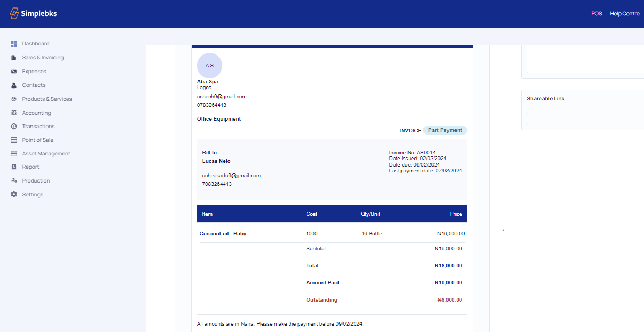Click the Outstanding ₦6,000.00 value
644x332 pixels.
coord(450,300)
